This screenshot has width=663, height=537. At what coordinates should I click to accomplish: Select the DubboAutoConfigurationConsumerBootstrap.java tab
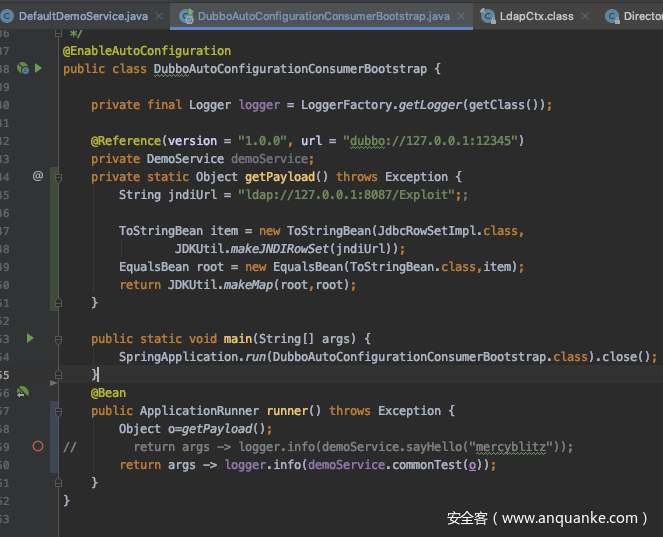(323, 16)
